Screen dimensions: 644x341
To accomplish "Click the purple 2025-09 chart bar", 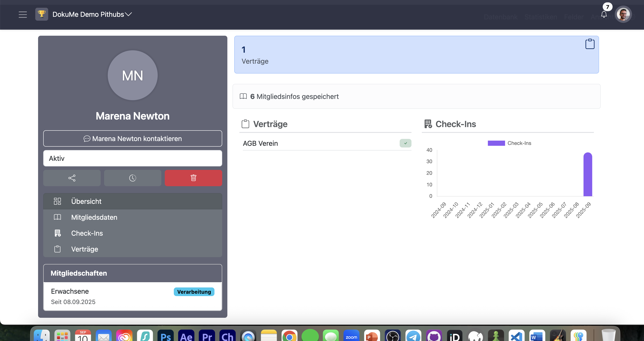I will tap(587, 175).
